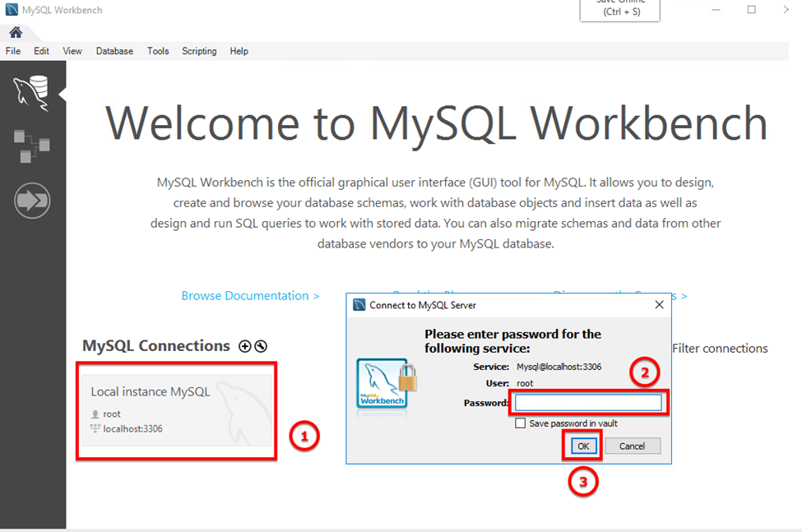Screen dimensions: 802x532
Task: Open the View menu
Action: pos(72,51)
